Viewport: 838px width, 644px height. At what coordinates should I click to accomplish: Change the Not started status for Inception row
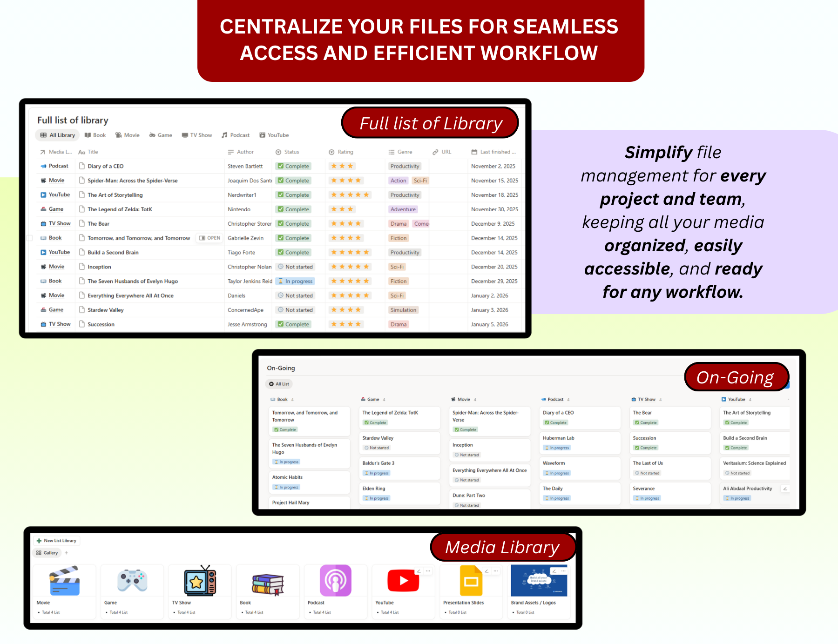295,267
